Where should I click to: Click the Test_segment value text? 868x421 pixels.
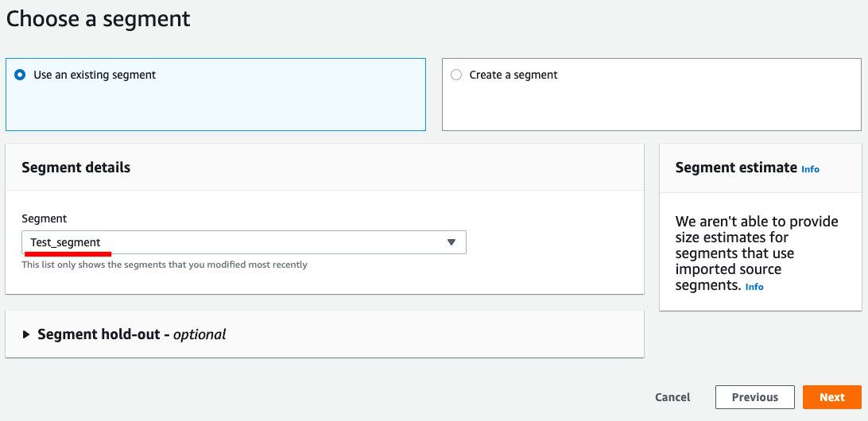tap(66, 242)
